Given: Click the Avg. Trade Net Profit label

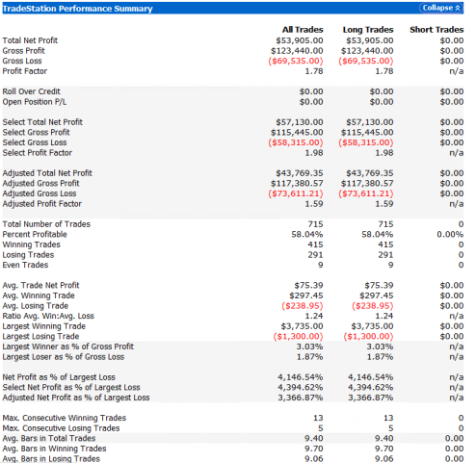Looking at the screenshot, I should pos(40,285).
